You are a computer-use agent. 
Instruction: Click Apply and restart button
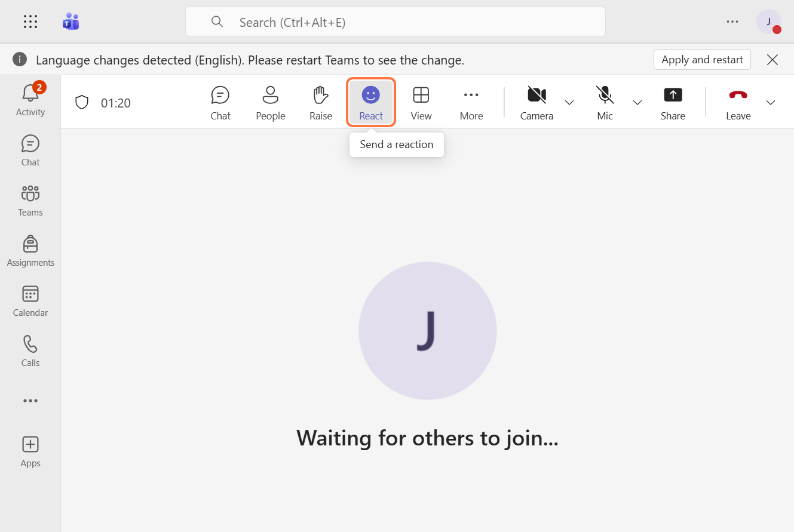(702, 60)
